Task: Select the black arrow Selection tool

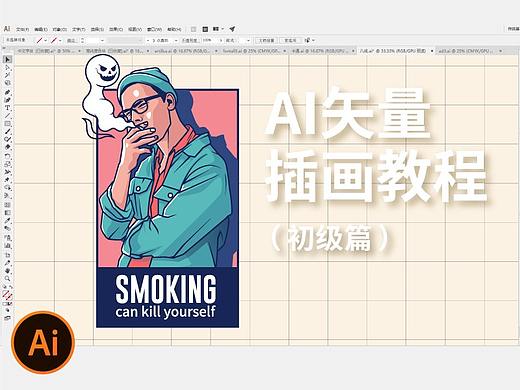Action: pos(7,59)
